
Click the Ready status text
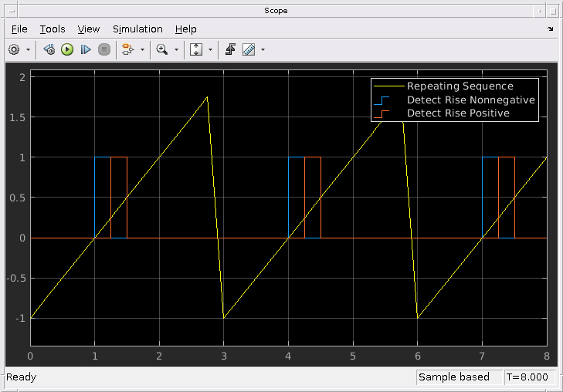point(21,377)
